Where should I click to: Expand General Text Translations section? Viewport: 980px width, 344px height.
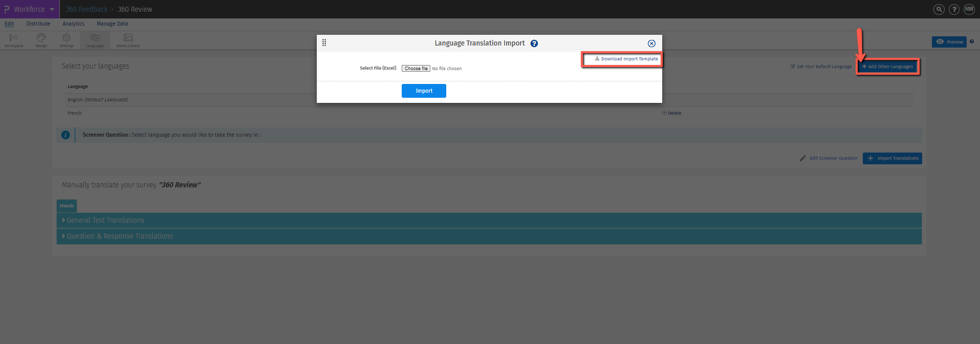tap(489, 220)
